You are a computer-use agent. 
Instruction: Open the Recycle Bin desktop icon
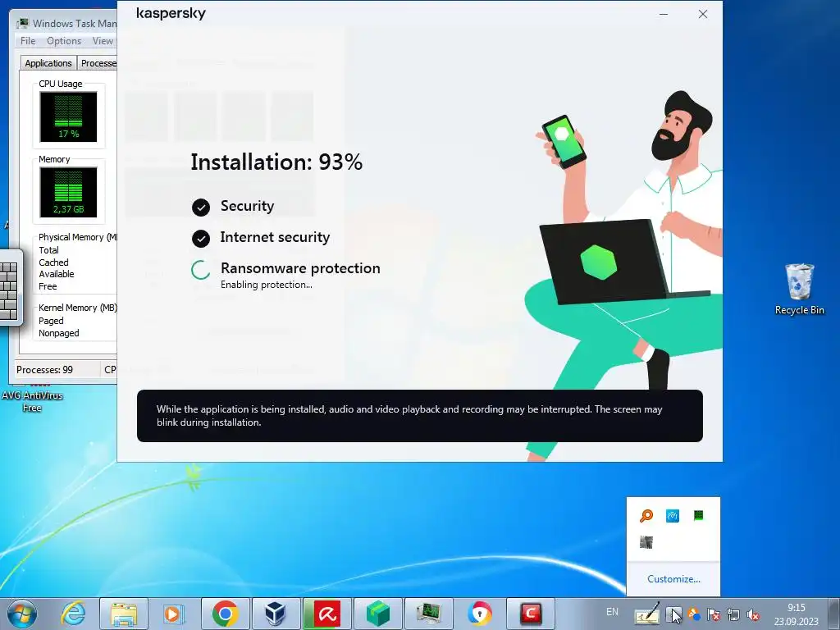pos(799,290)
